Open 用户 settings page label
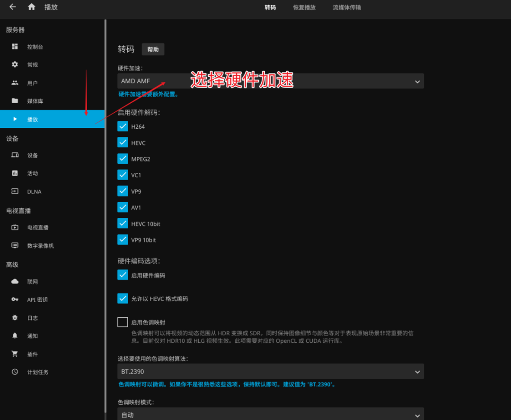The height and width of the screenshot is (420, 511). (32, 83)
